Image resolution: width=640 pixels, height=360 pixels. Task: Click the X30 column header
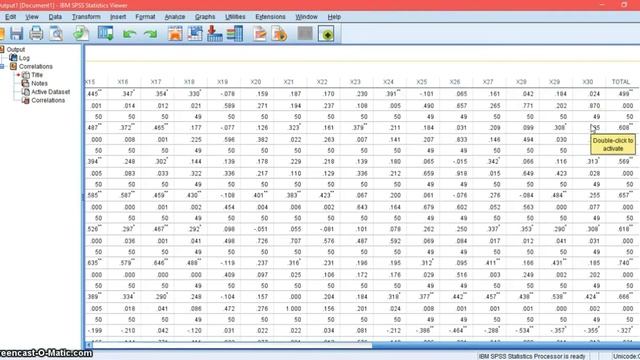point(587,82)
